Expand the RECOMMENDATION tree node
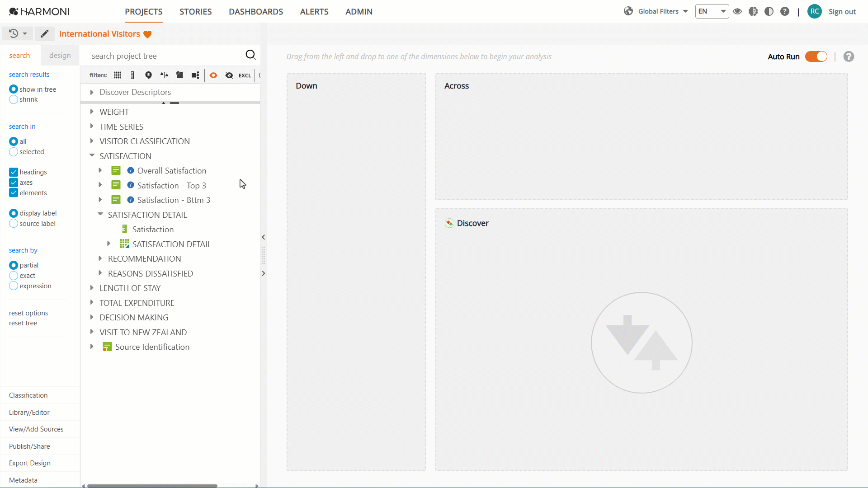 click(100, 259)
